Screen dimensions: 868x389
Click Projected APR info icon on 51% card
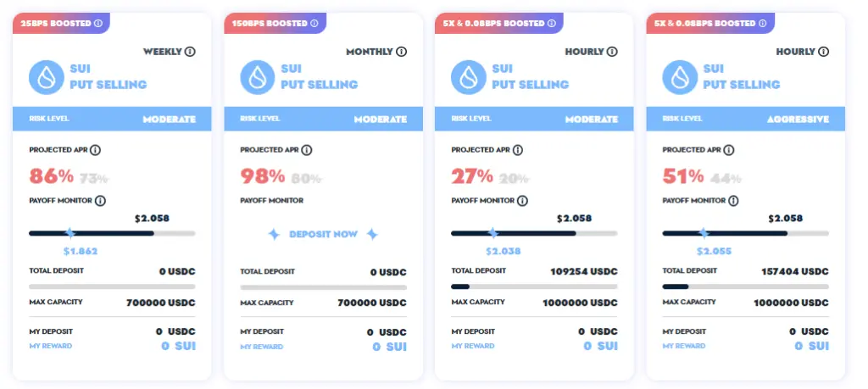(x=729, y=150)
